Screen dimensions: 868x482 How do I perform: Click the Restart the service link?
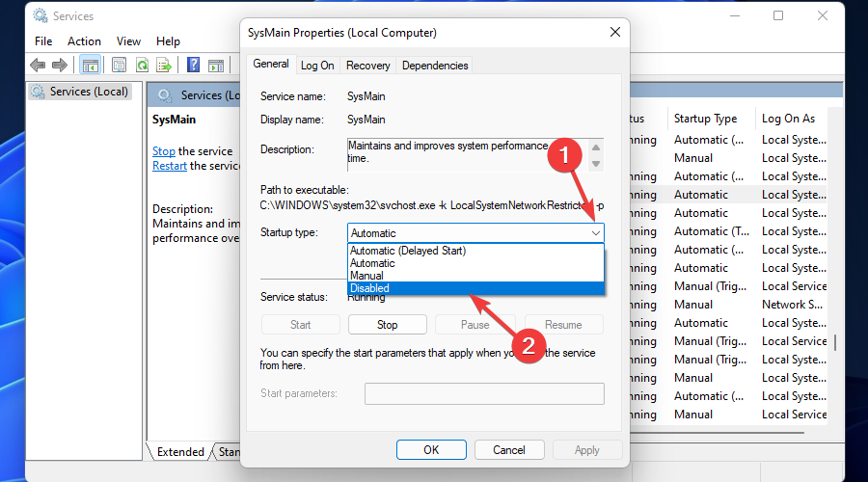coord(170,166)
